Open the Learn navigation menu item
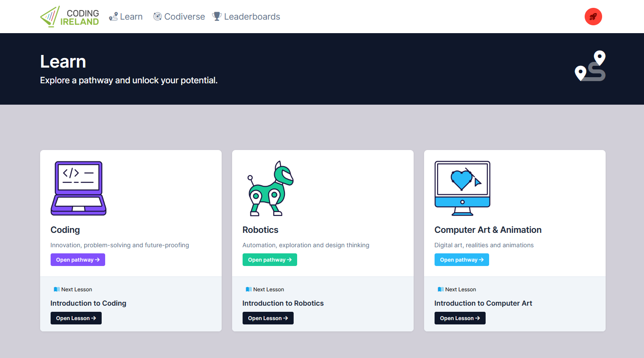The image size is (644, 358). [x=131, y=17]
